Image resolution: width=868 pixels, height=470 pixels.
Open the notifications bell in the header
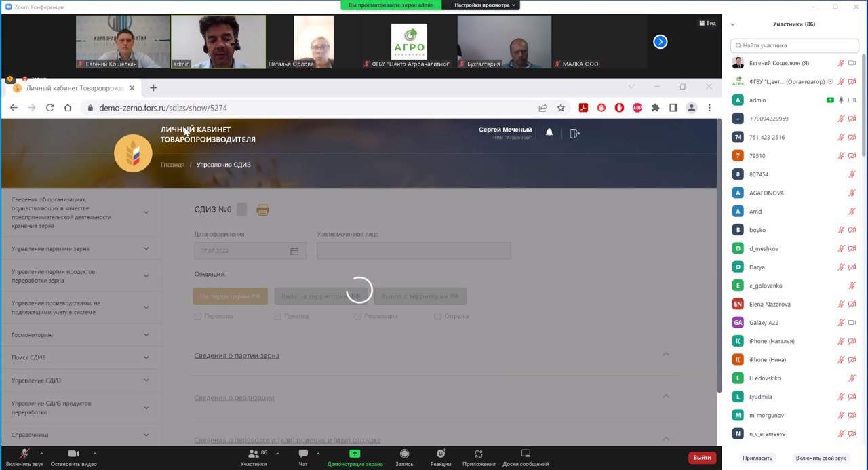pos(549,133)
